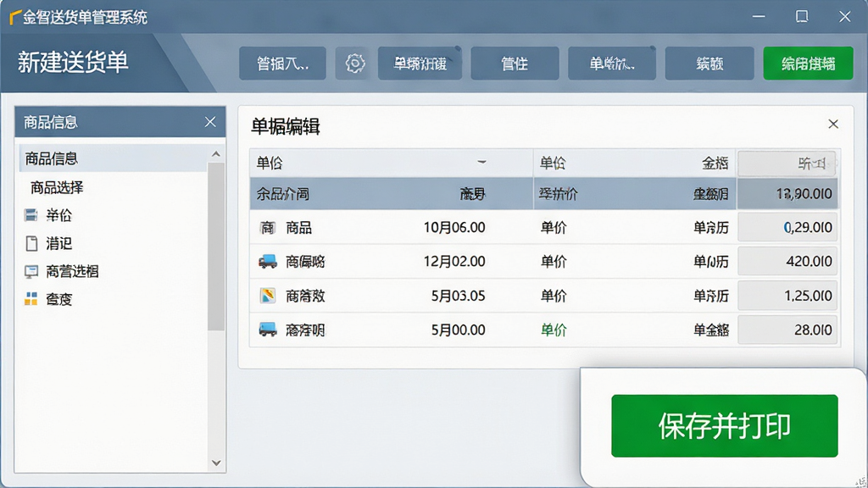Screen dimensions: 868x488
Task: Click the 单价 cell in the 10月06.00 row
Action: (554, 227)
